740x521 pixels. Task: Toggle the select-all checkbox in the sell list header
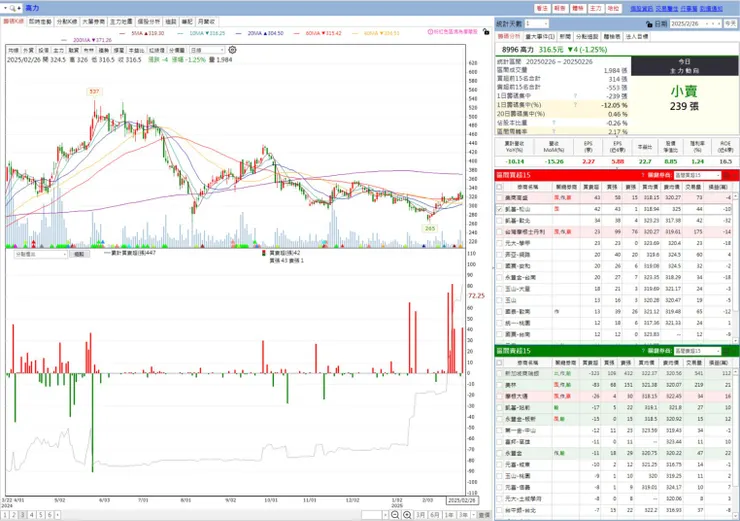499,362
